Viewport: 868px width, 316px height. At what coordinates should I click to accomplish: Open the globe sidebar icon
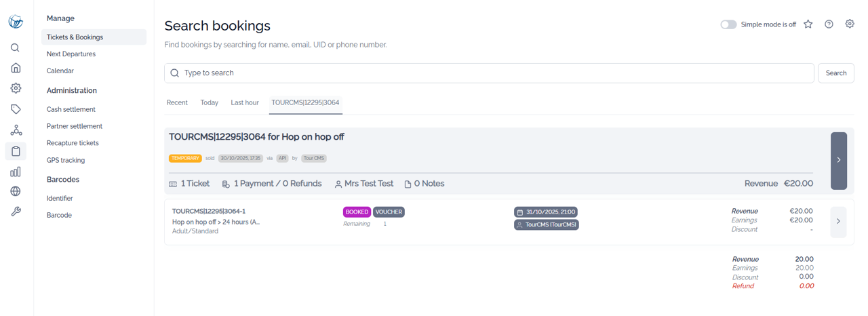[16, 191]
